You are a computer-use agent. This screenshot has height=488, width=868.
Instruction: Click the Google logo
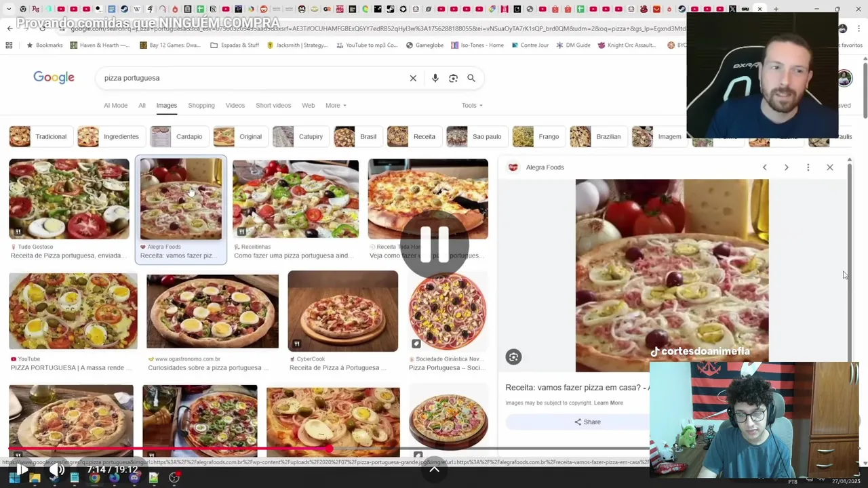54,77
